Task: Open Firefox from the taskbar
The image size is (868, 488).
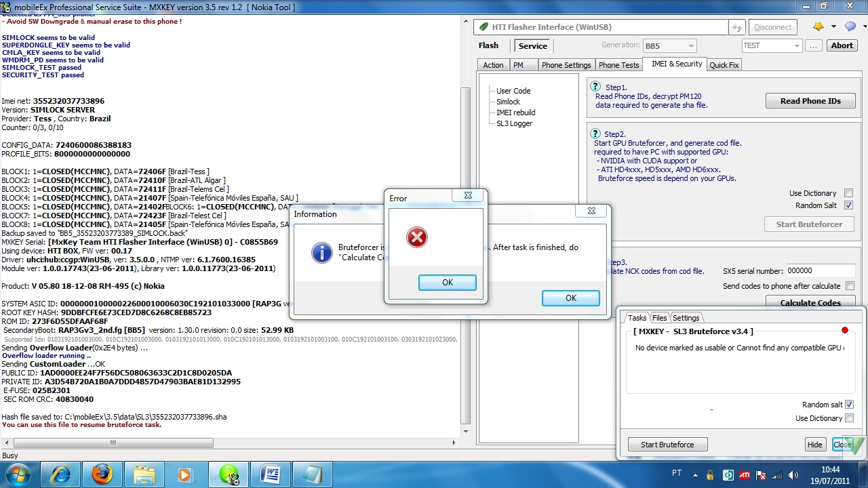Action: (102, 474)
